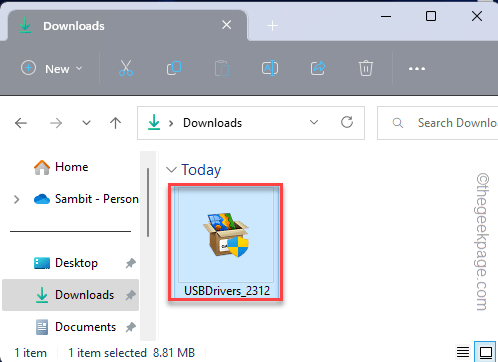Open Home in the navigation pane

[61, 167]
